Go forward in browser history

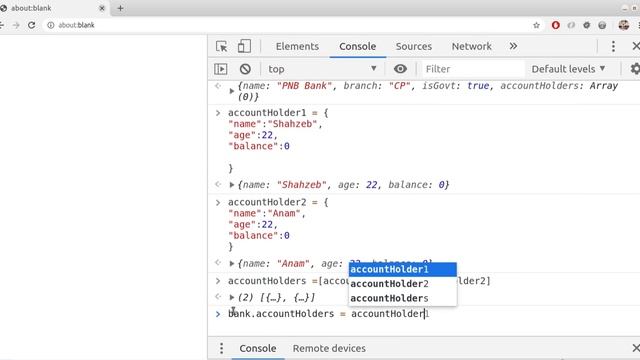[x=16, y=25]
